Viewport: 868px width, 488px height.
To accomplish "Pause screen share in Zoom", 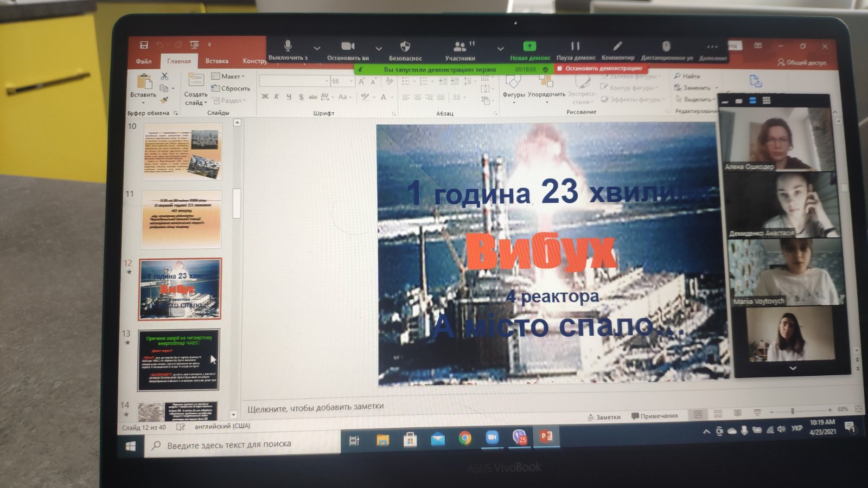I will point(576,47).
